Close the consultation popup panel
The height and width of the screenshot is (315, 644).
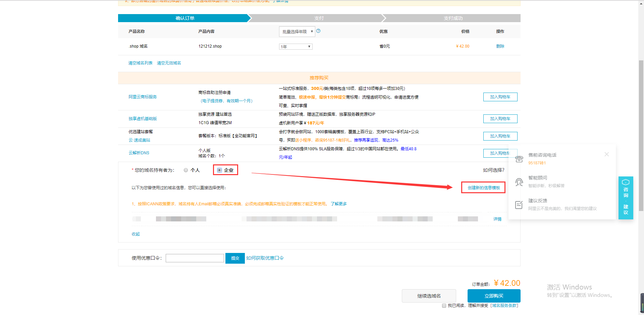pos(606,154)
